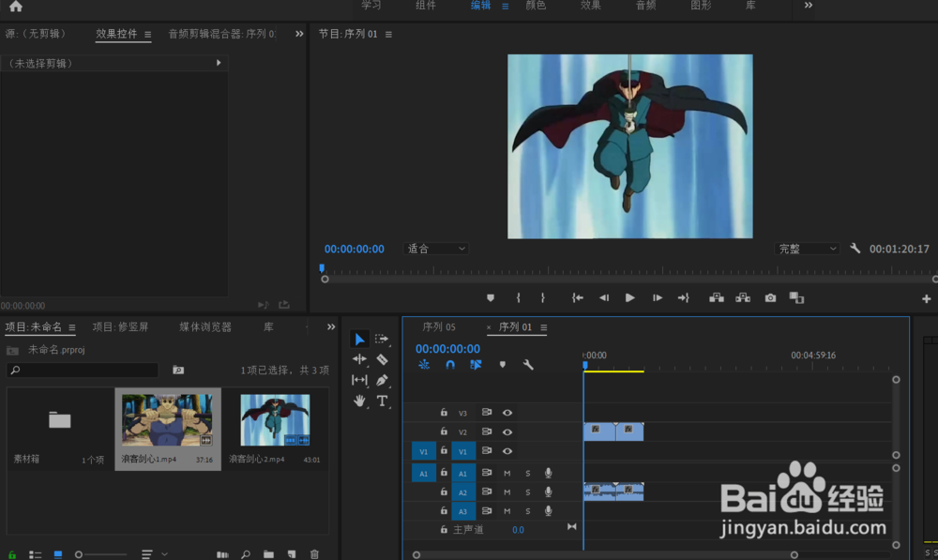Click the comparison view icon
Viewport: 938px width, 560px height.
[796, 298]
